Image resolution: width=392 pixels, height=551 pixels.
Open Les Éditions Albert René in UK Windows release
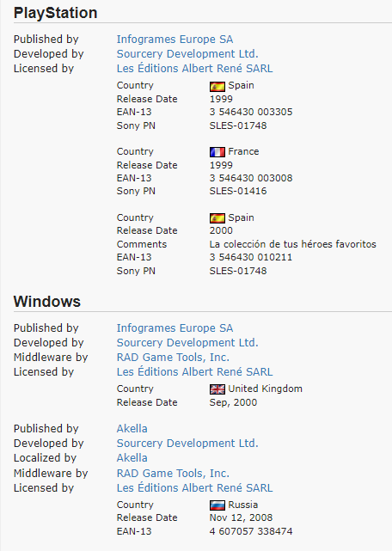194,372
